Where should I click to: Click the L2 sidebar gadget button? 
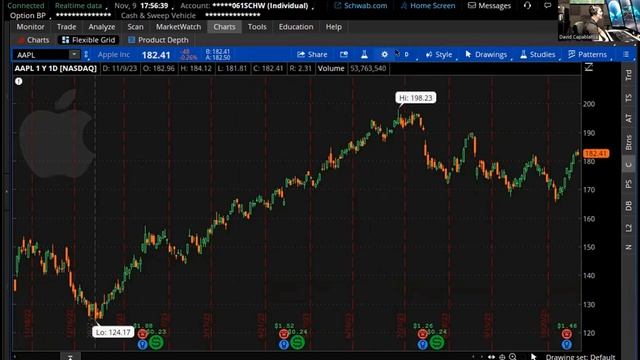pyautogui.click(x=629, y=227)
